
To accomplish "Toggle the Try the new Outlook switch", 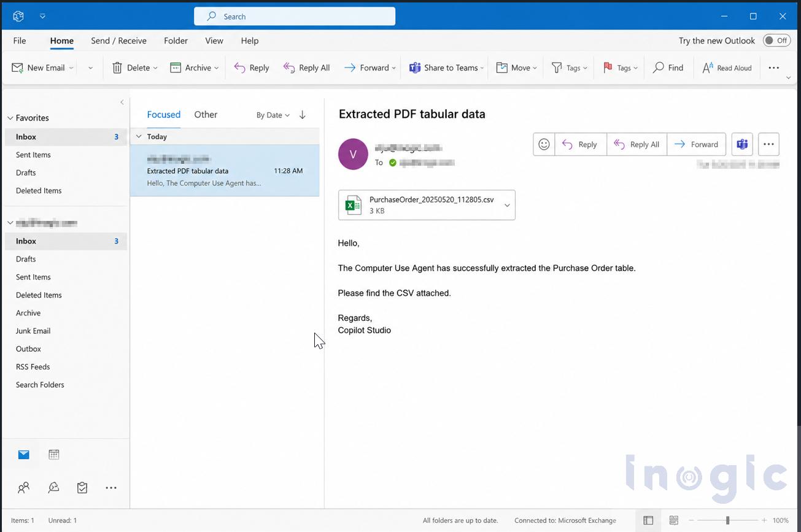I will (777, 40).
